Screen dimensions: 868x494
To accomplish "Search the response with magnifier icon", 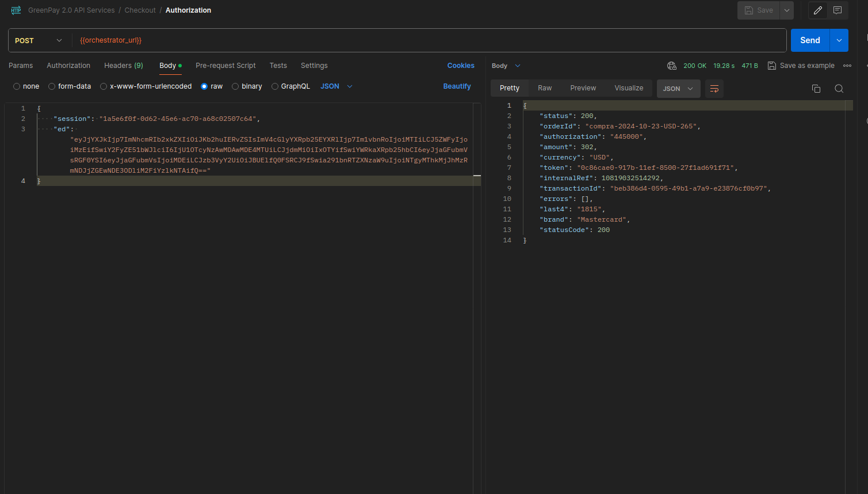I will 839,89.
